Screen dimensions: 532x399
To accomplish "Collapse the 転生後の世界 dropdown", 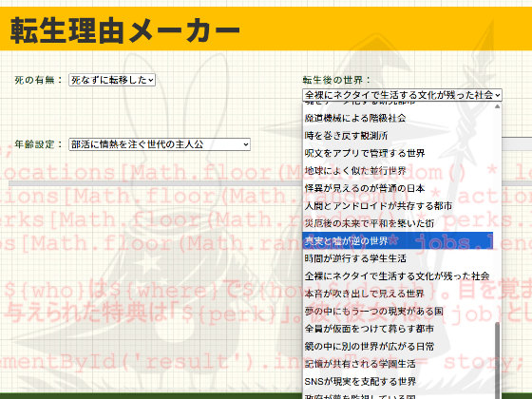I will [402, 95].
